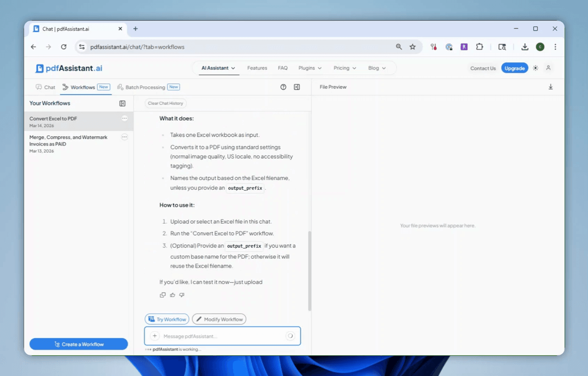Expand the Pricing dropdown menu
The height and width of the screenshot is (376, 588).
[x=345, y=68]
